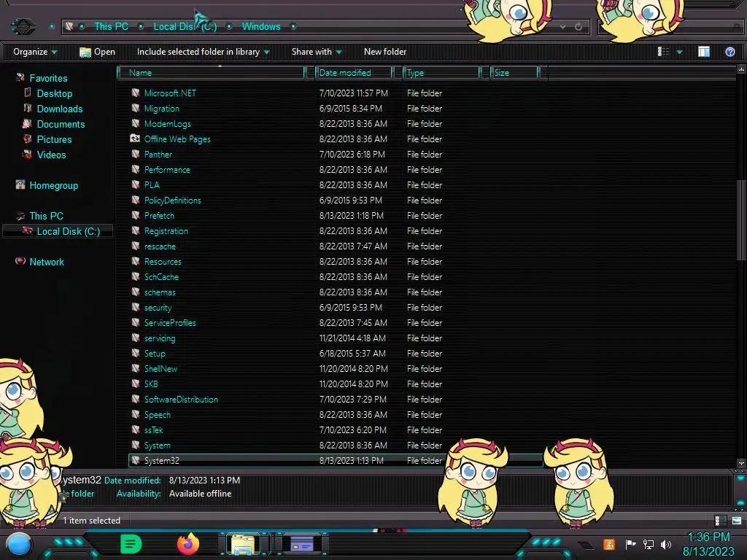
Task: Open the green notes app on taskbar
Action: click(x=131, y=544)
